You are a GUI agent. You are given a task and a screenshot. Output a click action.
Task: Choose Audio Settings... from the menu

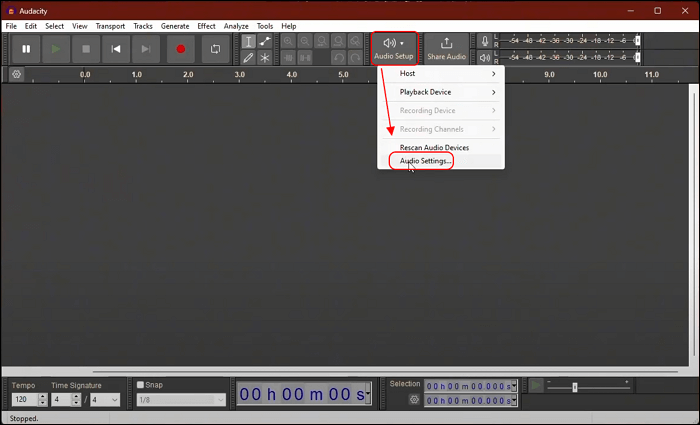426,161
